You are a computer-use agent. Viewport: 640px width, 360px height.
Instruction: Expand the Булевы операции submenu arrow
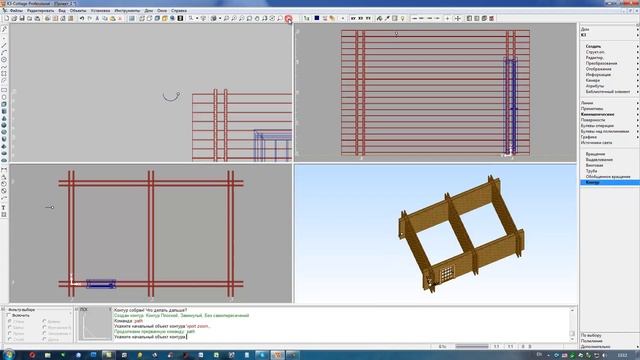tap(637, 126)
